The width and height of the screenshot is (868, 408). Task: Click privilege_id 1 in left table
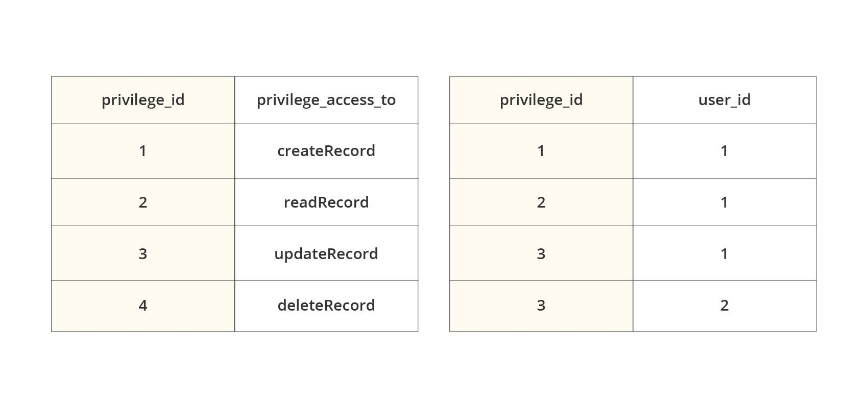143,151
